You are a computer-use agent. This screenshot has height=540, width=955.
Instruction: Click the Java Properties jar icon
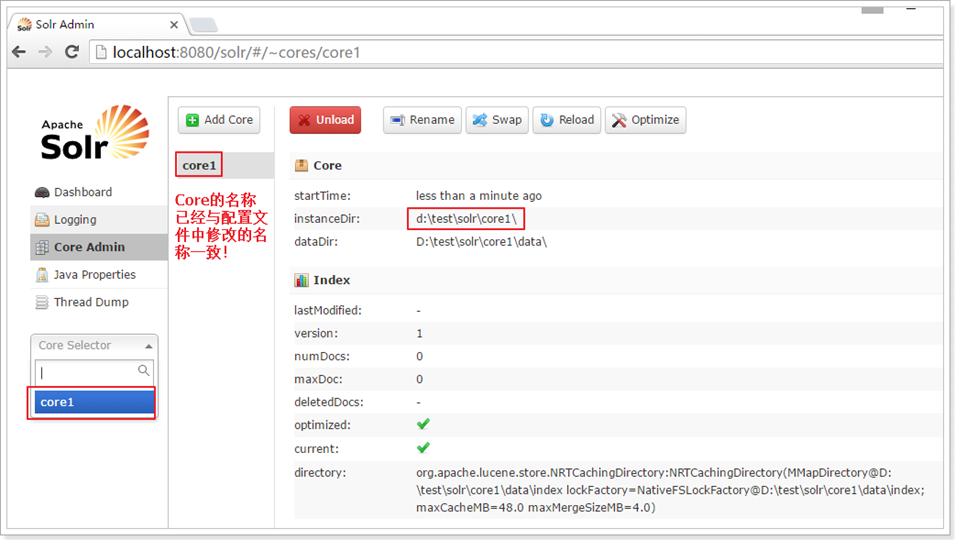[x=42, y=275]
